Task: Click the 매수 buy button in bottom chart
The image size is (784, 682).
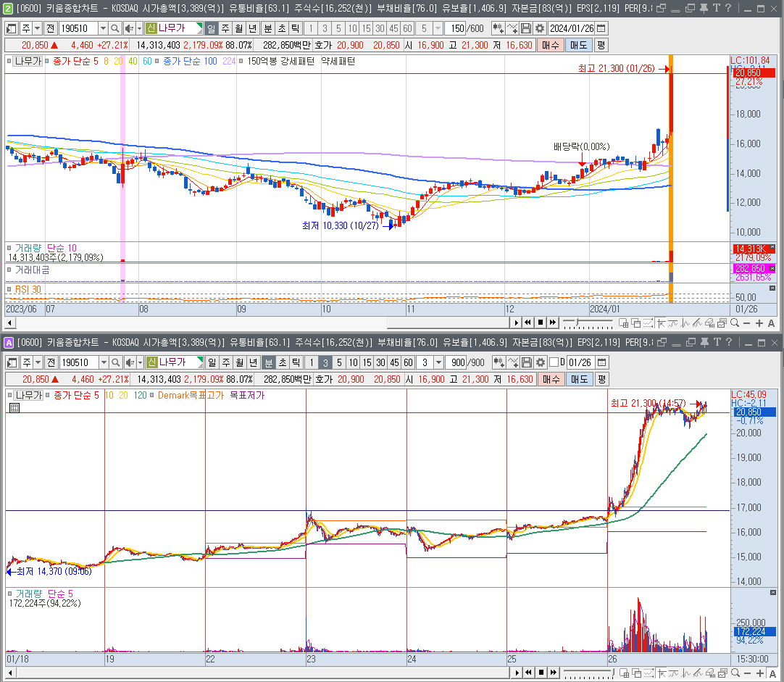Action: pos(551,379)
